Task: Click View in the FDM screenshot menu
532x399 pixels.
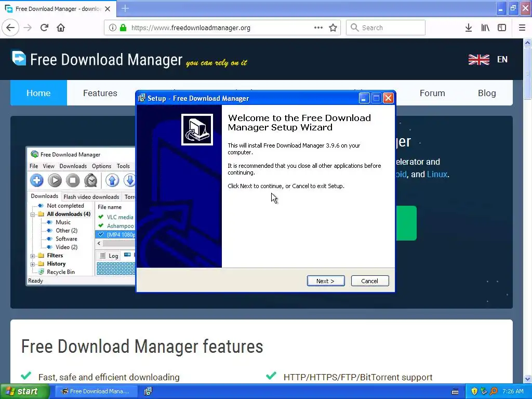Action: coord(48,166)
